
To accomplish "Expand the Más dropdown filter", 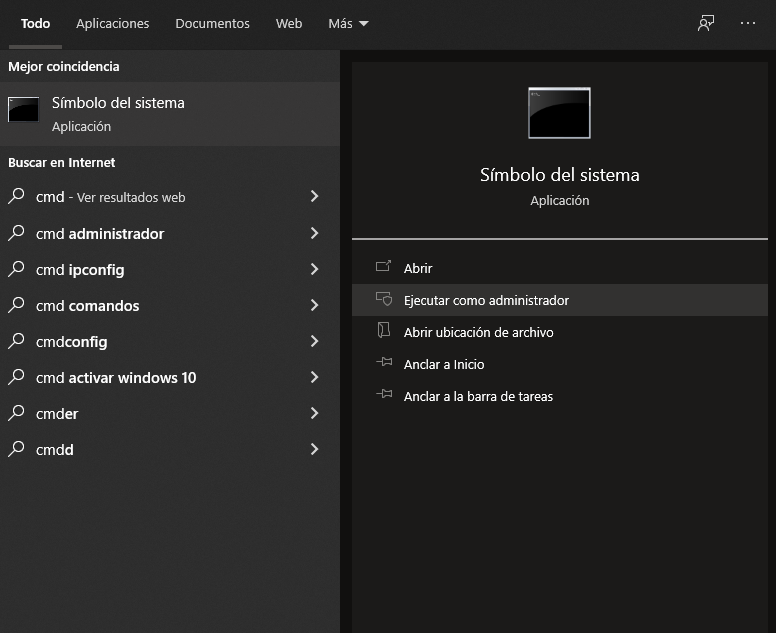I will 348,23.
